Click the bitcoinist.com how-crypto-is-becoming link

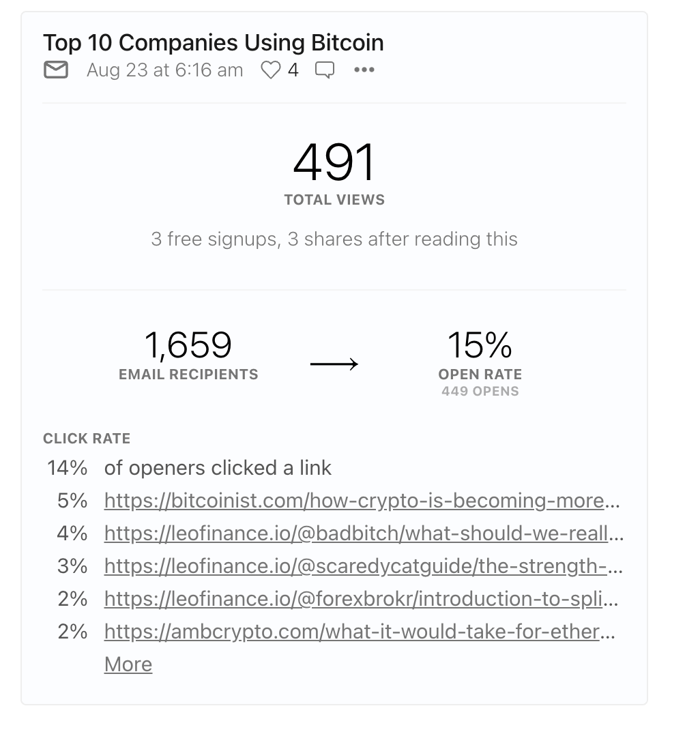[x=362, y=501]
